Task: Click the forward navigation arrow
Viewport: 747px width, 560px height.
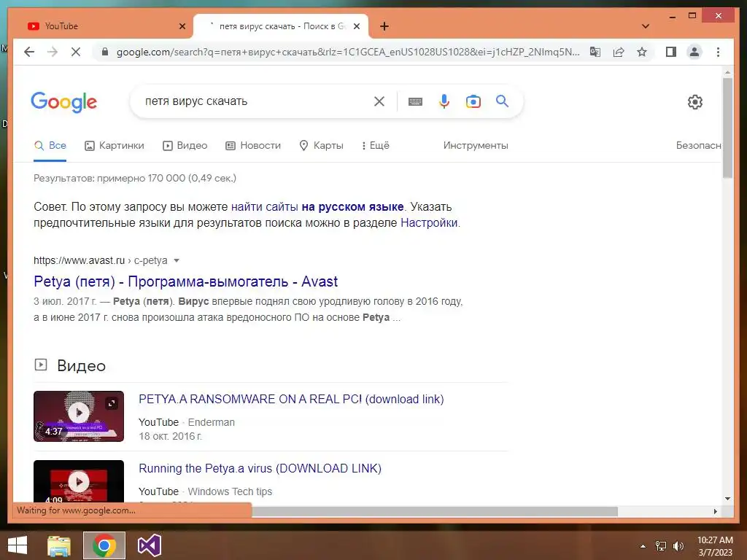Action: pos(53,52)
